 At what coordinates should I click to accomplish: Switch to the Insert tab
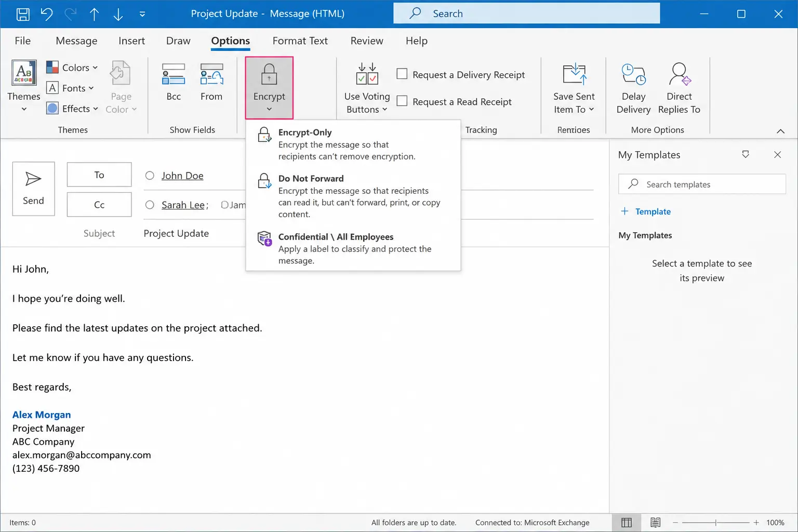pyautogui.click(x=131, y=41)
